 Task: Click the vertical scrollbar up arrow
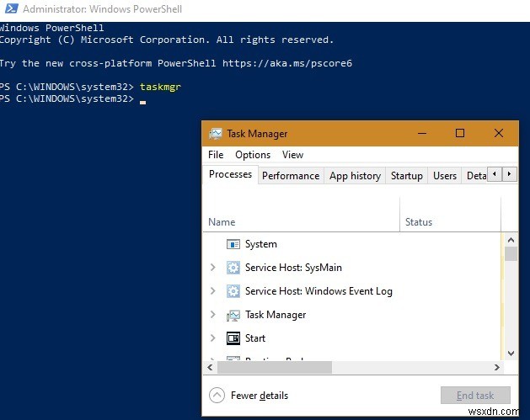tap(511, 240)
